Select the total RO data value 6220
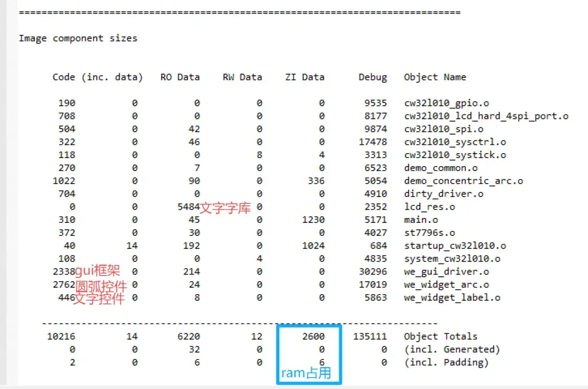Image resolution: width=588 pixels, height=389 pixels. click(x=188, y=337)
